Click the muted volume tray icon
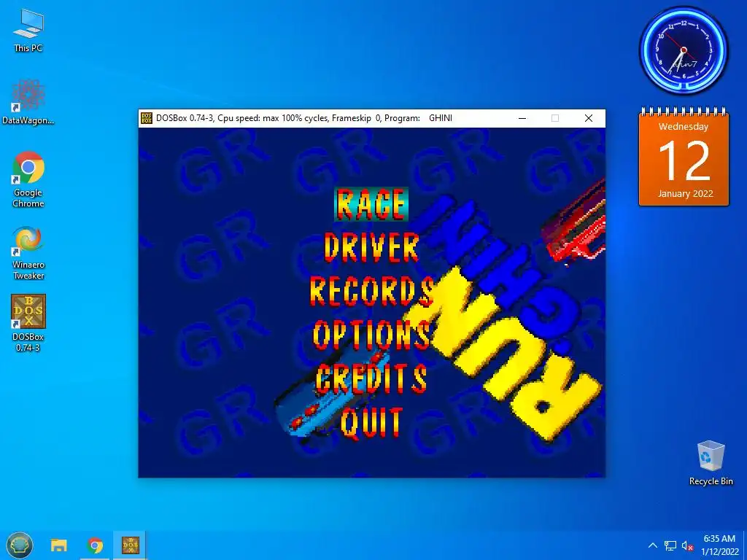 687,545
